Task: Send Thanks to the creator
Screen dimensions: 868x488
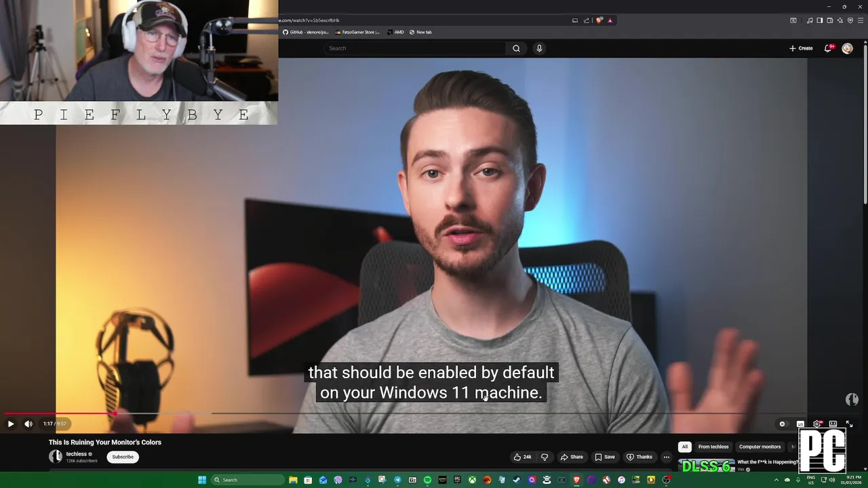Action: pyautogui.click(x=639, y=457)
